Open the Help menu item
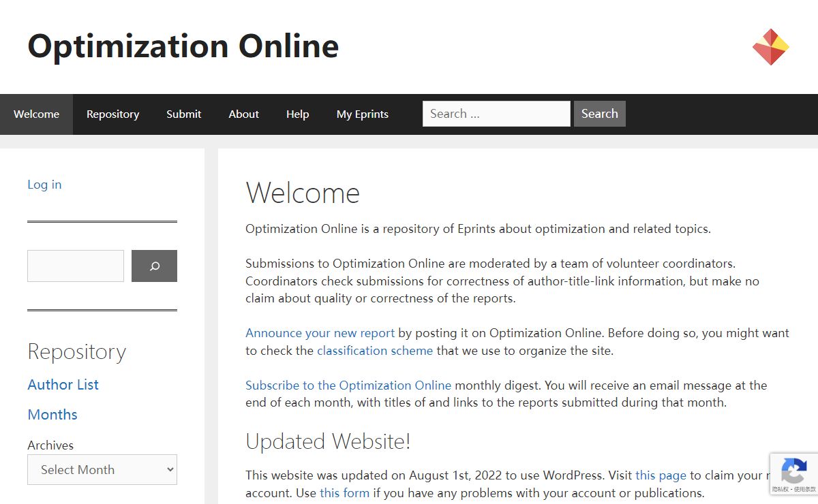 point(297,114)
